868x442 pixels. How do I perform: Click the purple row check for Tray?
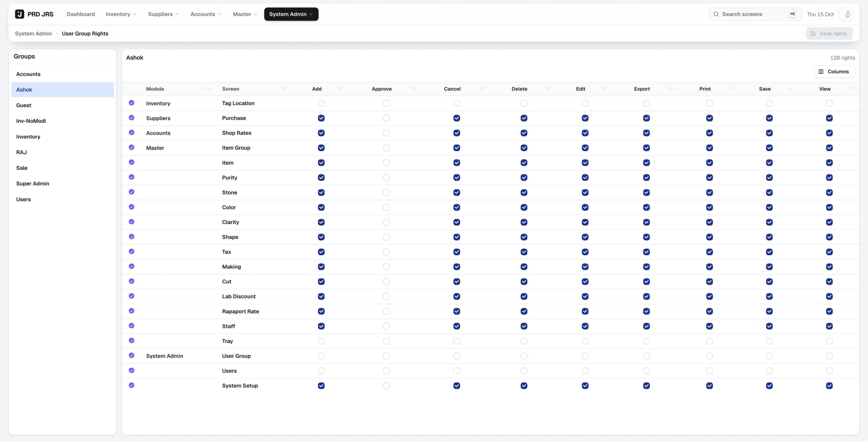(x=132, y=341)
